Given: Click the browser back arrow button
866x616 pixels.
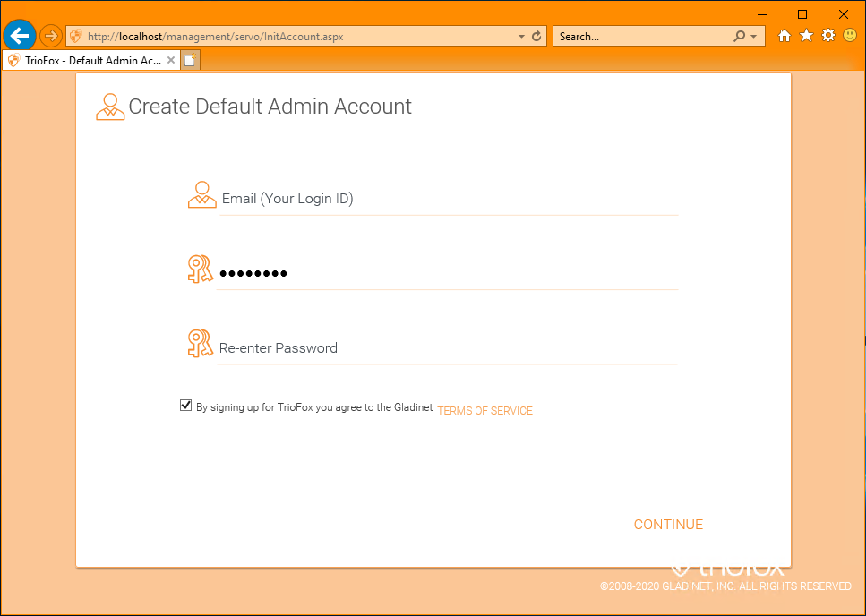Looking at the screenshot, I should coord(20,36).
